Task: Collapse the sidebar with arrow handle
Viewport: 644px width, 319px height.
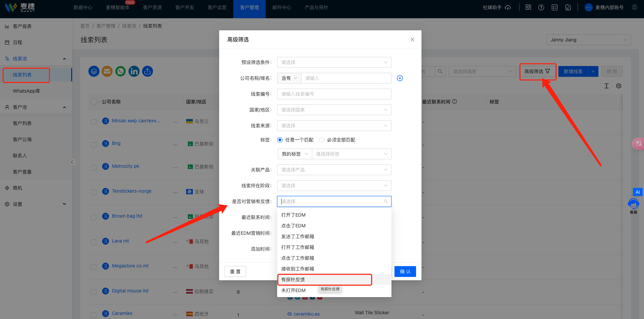Action: [x=72, y=162]
